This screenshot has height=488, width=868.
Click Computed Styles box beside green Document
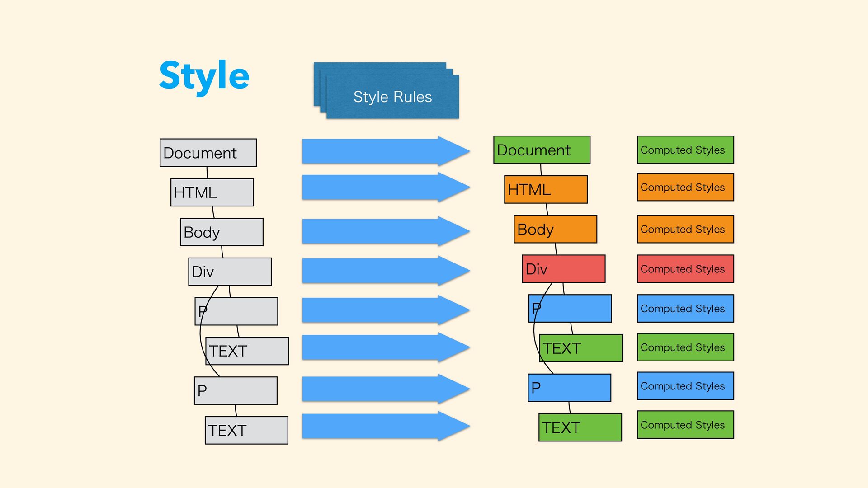point(686,150)
